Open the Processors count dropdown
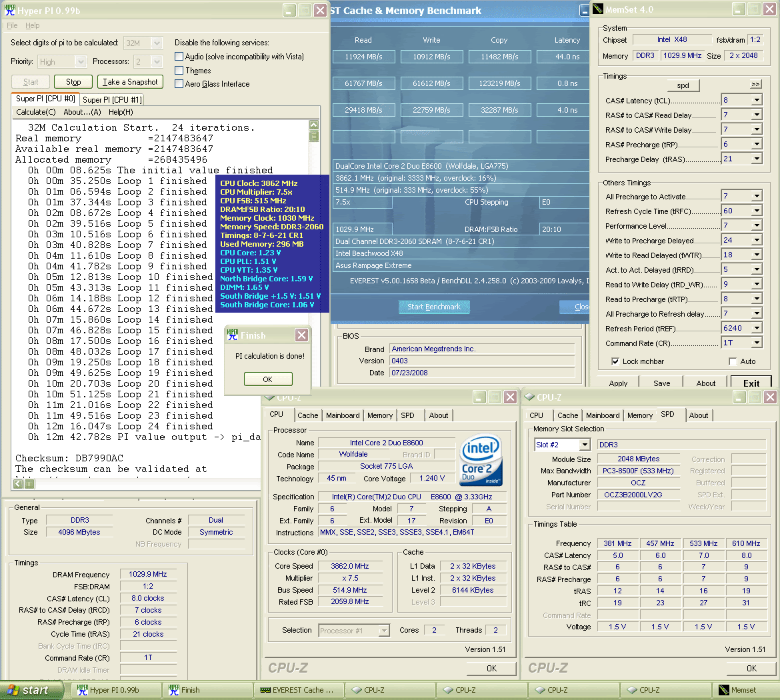 pos(156,62)
